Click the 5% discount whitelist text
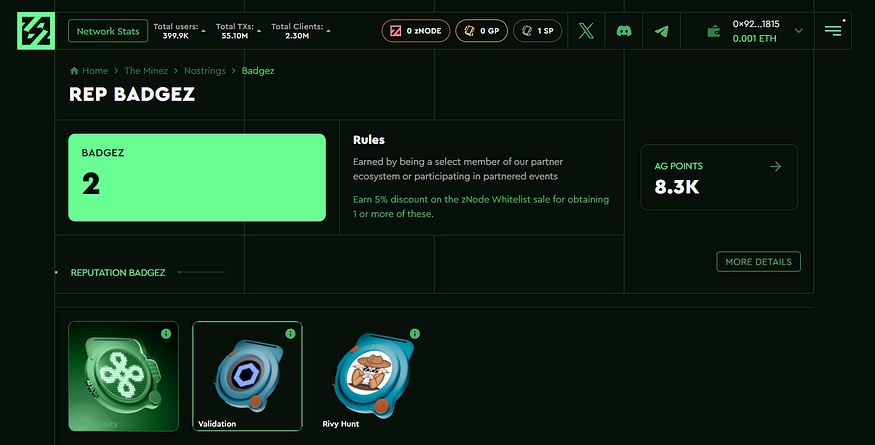Screen dimensions: 875x445 (x=480, y=207)
